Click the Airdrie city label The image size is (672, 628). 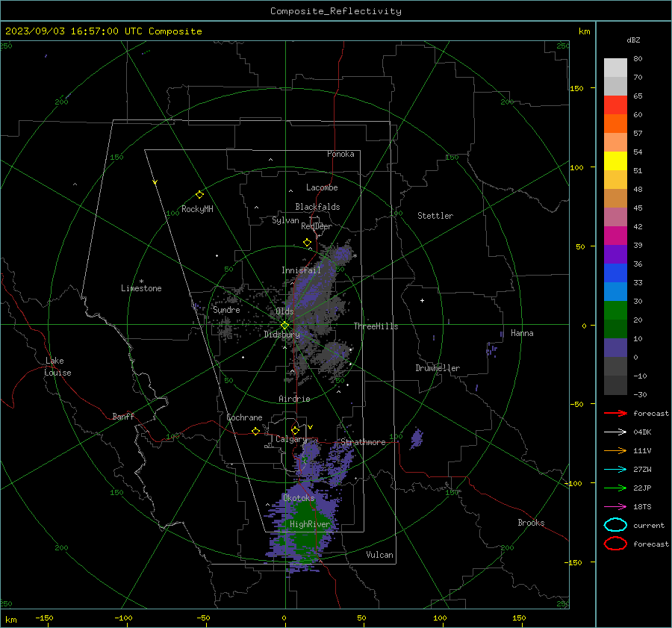294,399
